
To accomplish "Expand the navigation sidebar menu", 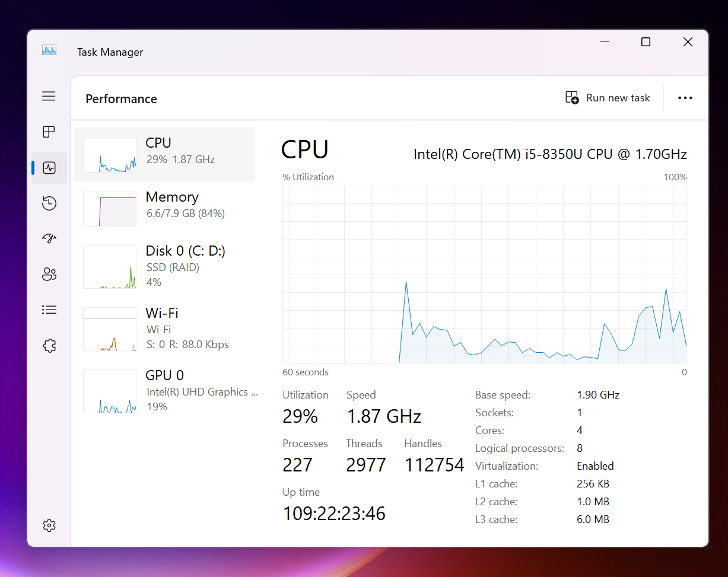I will point(49,95).
